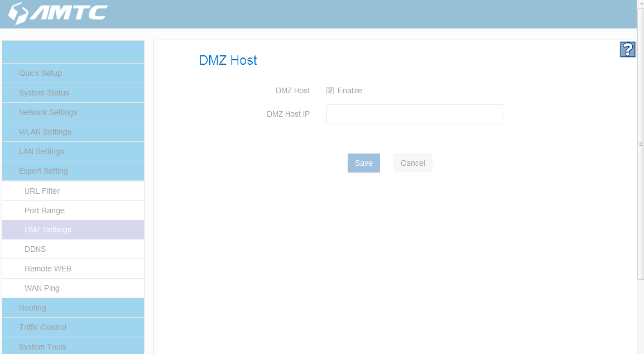This screenshot has width=644, height=354.
Task: Expand System Tools section
Action: 73,347
